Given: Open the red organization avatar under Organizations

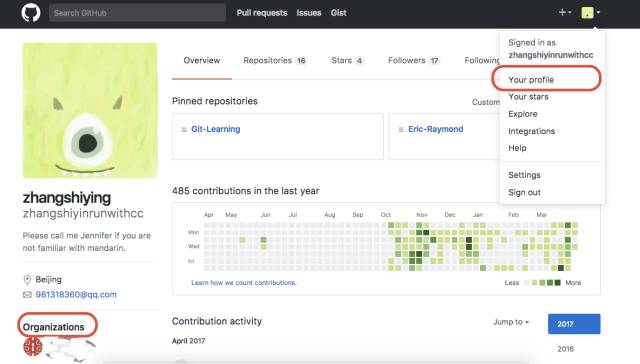Looking at the screenshot, I should (x=33, y=347).
